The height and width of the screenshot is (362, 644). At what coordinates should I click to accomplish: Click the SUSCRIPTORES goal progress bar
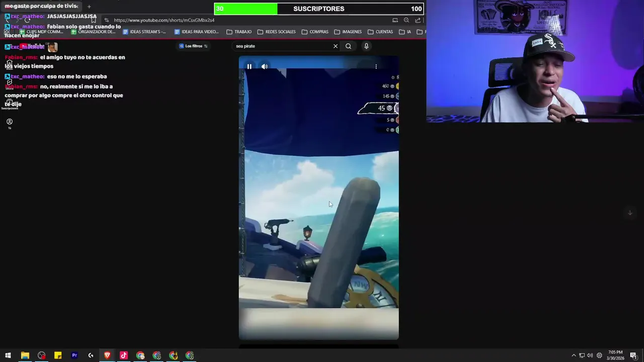pyautogui.click(x=319, y=9)
